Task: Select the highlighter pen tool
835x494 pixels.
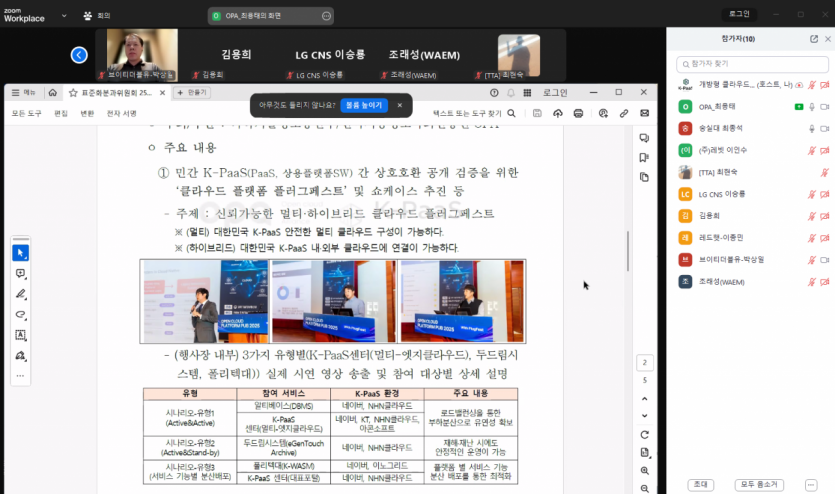Action: tap(20, 295)
